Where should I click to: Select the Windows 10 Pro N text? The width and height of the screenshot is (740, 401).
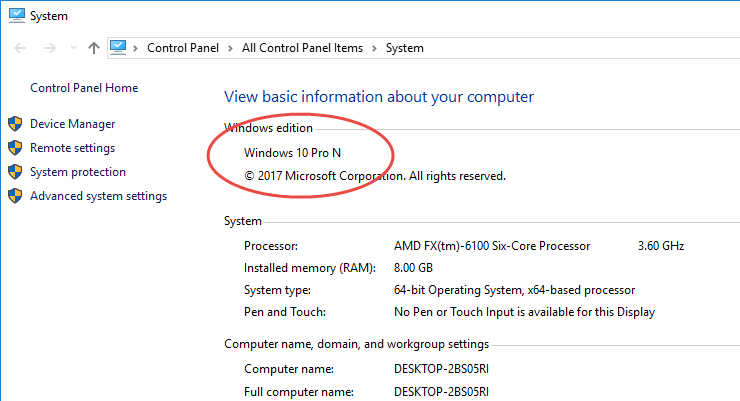292,153
